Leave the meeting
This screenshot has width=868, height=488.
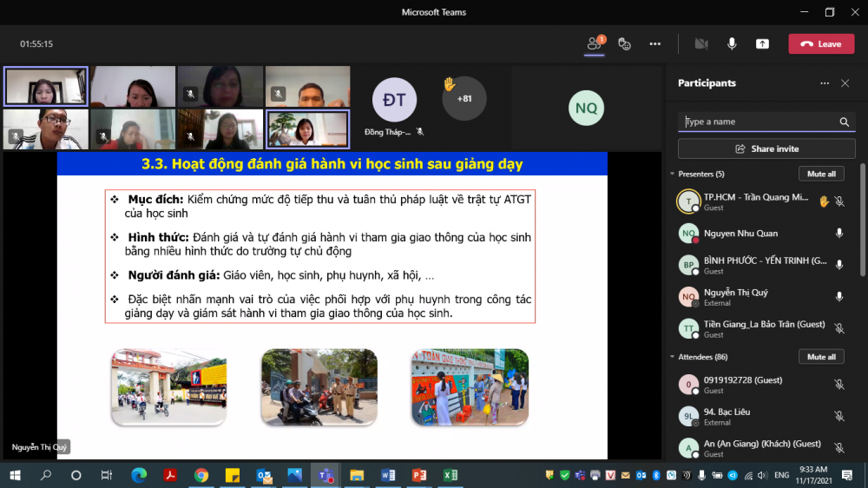coord(821,44)
